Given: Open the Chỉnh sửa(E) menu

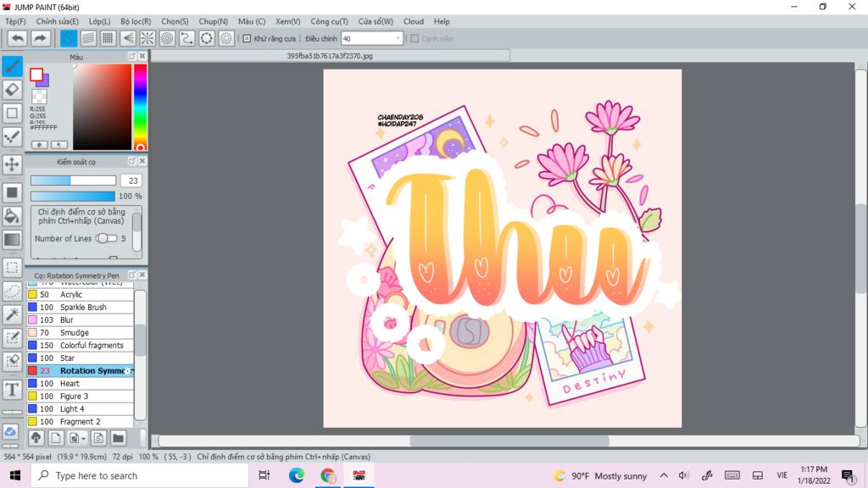Looking at the screenshot, I should pyautogui.click(x=57, y=21).
